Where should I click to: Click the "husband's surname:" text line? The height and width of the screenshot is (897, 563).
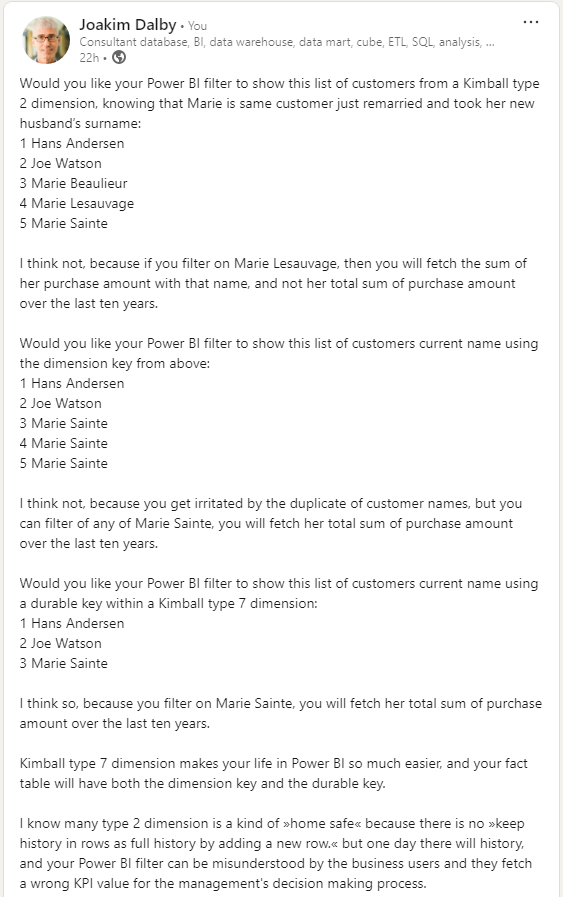80,123
